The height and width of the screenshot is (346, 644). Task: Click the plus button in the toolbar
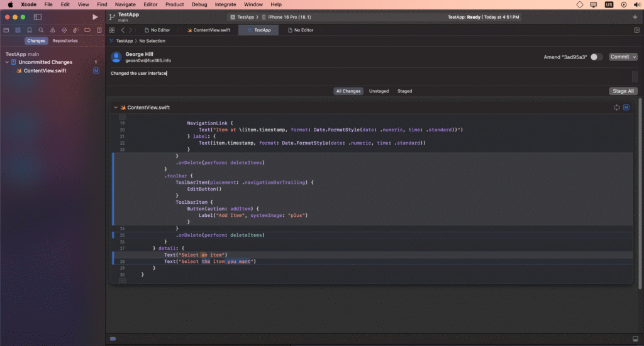point(635,17)
